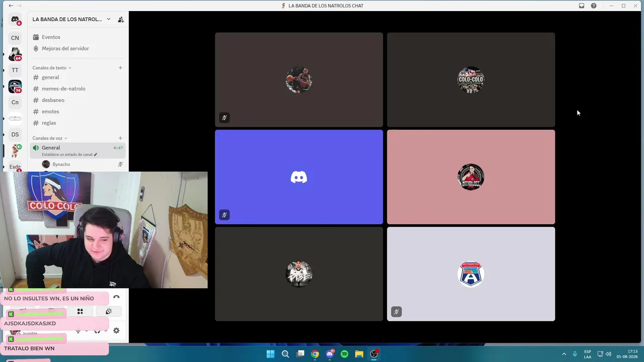Open Discord user settings gear

pyautogui.click(x=116, y=330)
